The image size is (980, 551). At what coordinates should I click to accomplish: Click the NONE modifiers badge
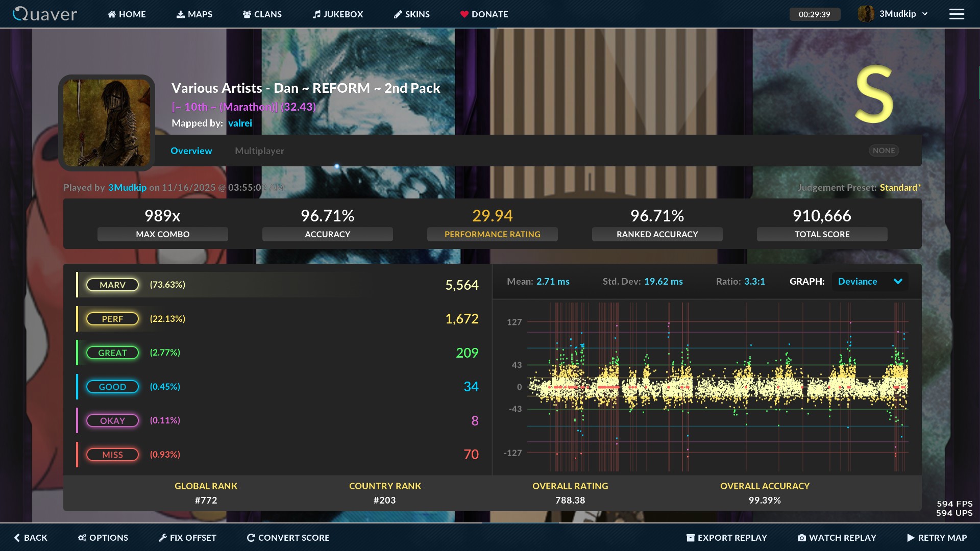point(884,151)
